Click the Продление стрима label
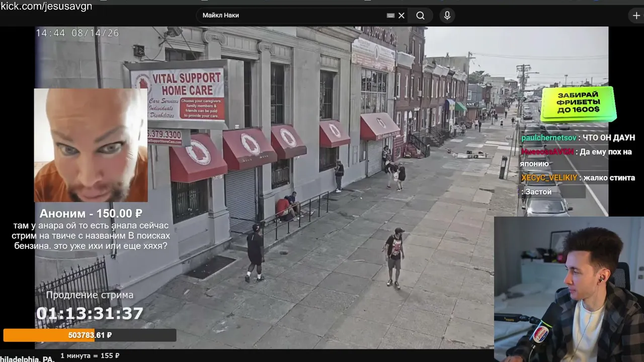 (90, 295)
